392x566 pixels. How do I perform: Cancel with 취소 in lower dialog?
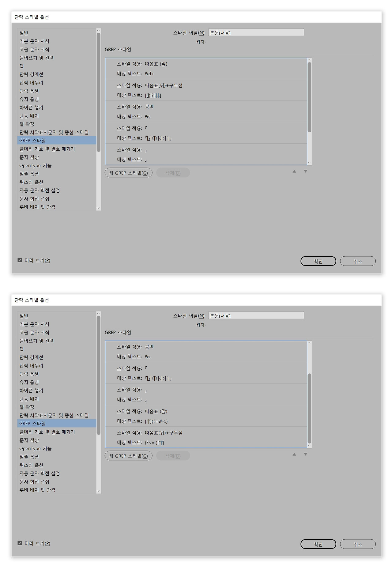[x=358, y=544]
